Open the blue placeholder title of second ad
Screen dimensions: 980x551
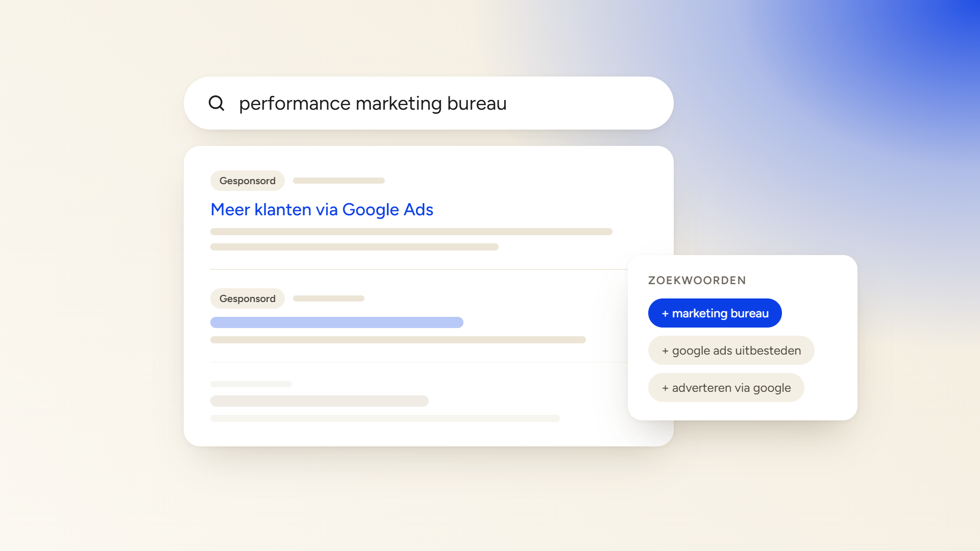(337, 322)
